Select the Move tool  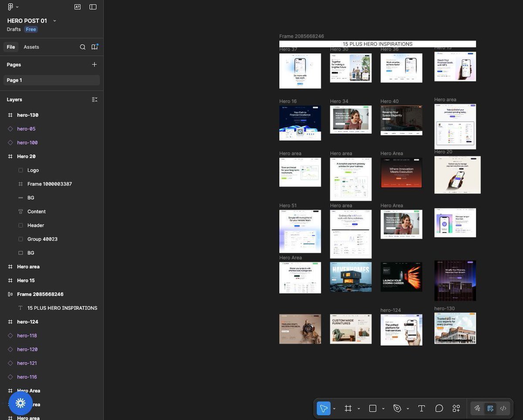click(323, 408)
